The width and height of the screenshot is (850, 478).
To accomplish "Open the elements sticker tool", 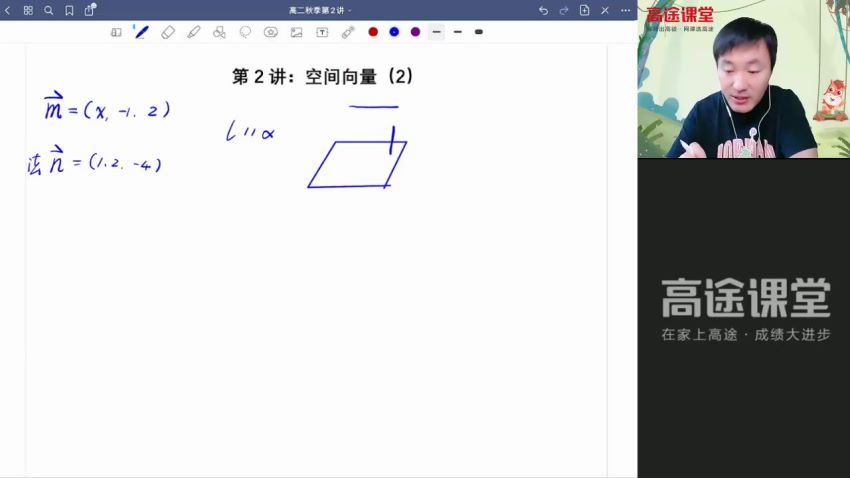I will pyautogui.click(x=271, y=32).
